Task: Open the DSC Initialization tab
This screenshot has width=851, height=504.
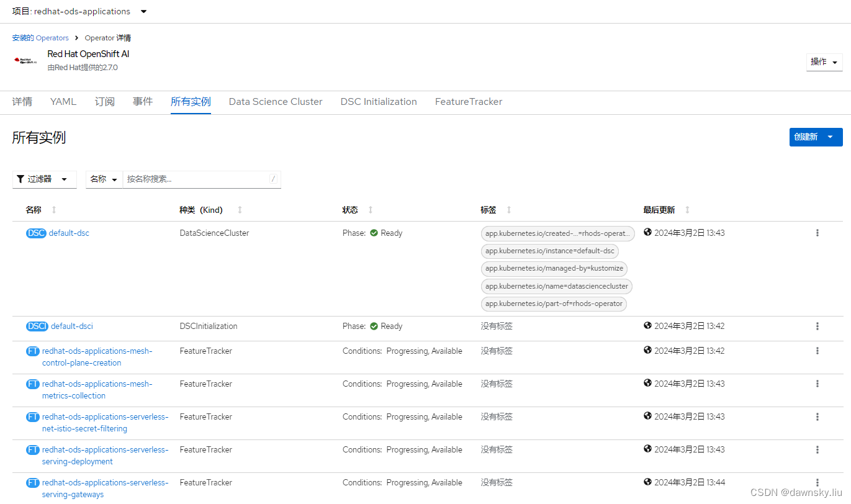Action: click(x=379, y=102)
